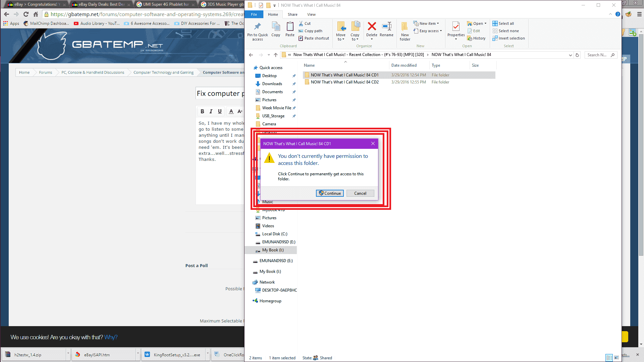Image resolution: width=644 pixels, height=362 pixels.
Task: Select Desktop in Quick access
Action: point(269,76)
